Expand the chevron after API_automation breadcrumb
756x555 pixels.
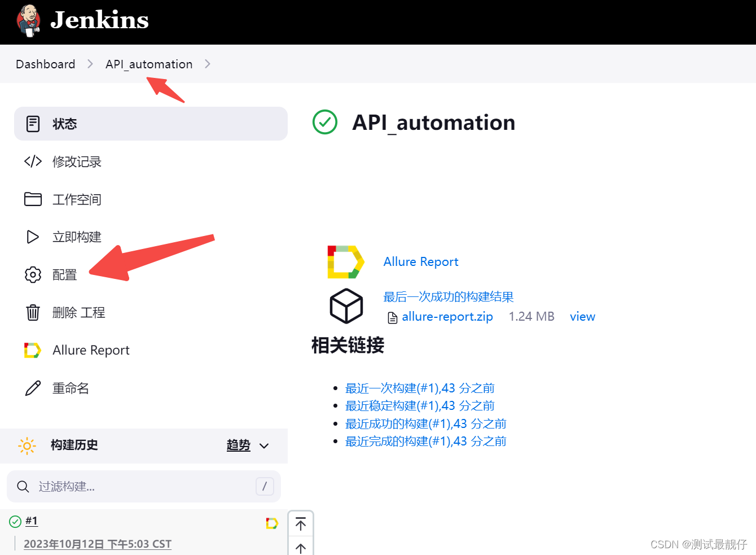click(207, 64)
